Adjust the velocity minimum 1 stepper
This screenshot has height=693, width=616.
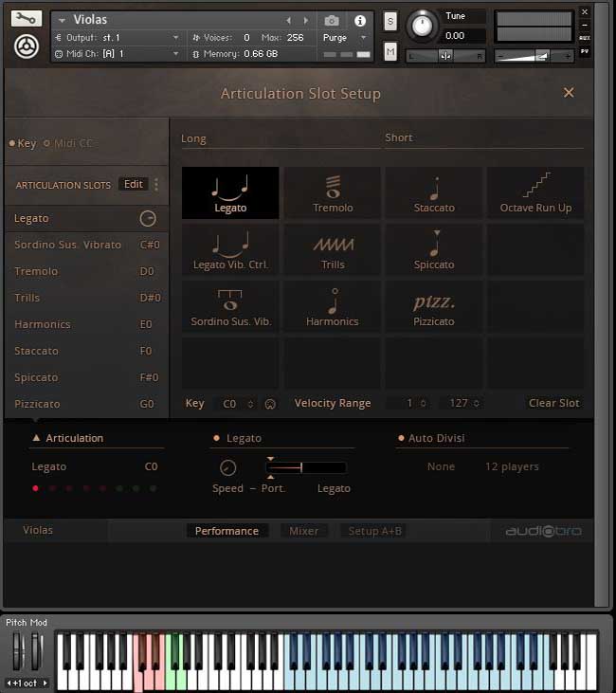pyautogui.click(x=423, y=403)
